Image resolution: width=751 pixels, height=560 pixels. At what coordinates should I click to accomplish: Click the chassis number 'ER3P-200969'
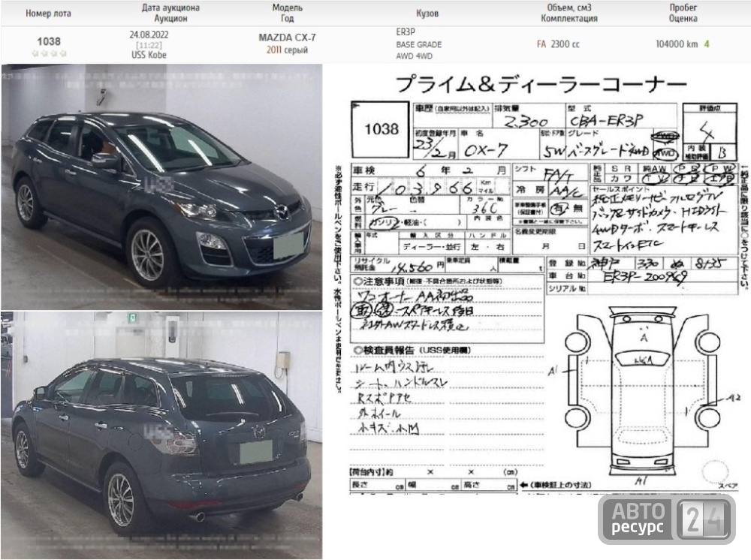pos(644,277)
